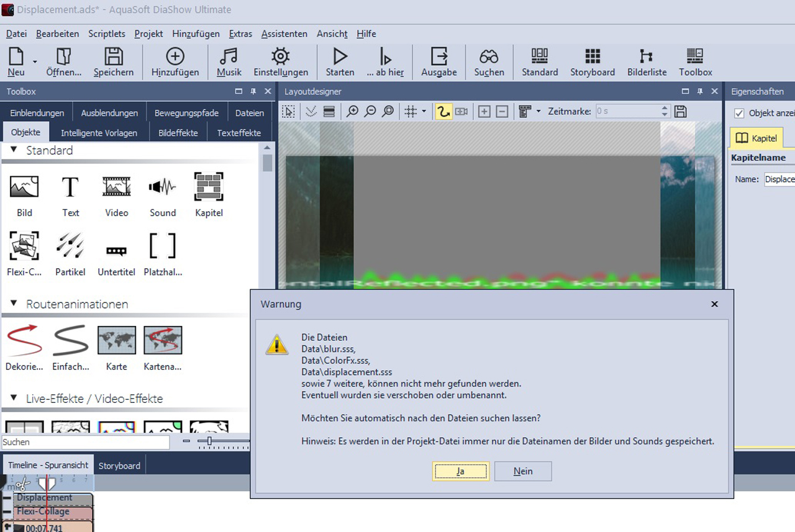Open the Ausgabe export icon
Image resolution: width=795 pixels, height=532 pixels.
point(439,57)
